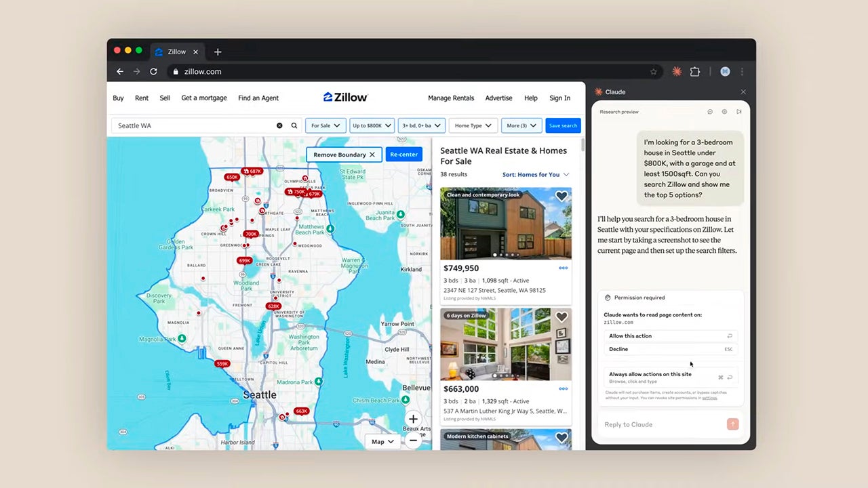This screenshot has width=868, height=488.
Task: Send the reply to Claude
Action: click(732, 424)
